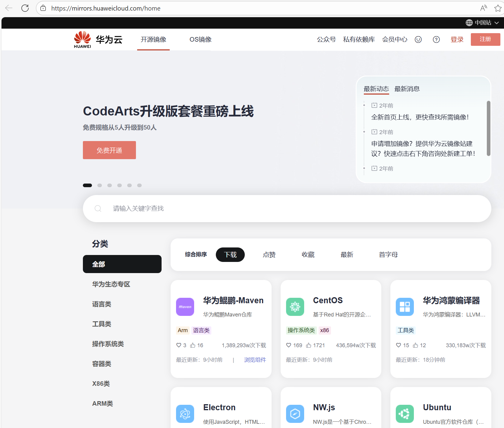Image resolution: width=504 pixels, height=428 pixels.
Task: Click calendar icon before 申请增加镜像 news item
Action: [x=374, y=132]
